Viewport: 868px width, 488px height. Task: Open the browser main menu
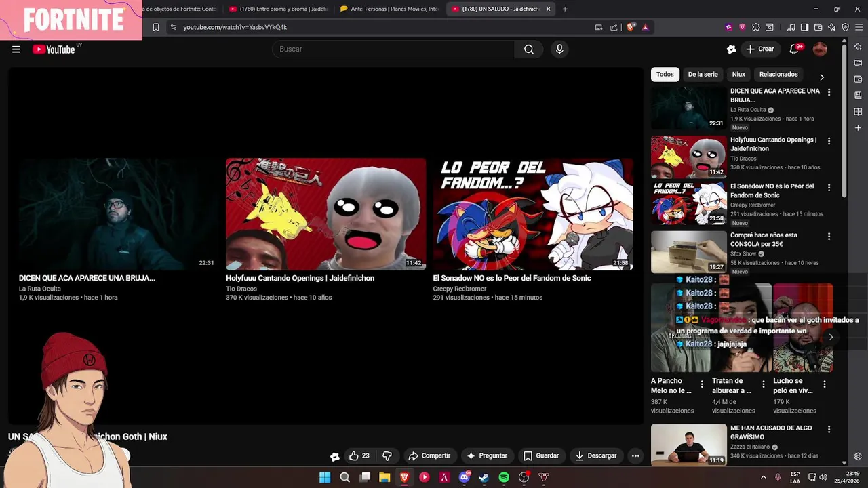click(858, 27)
